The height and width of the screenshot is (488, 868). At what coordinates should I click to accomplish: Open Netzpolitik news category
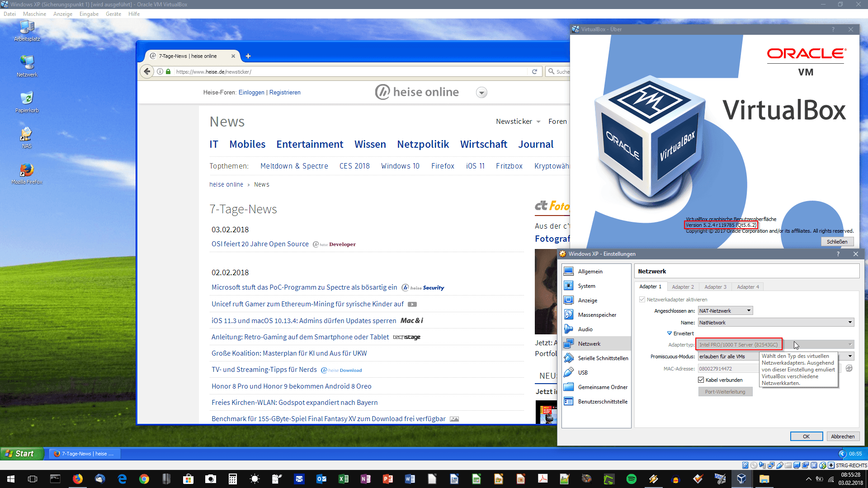point(423,144)
